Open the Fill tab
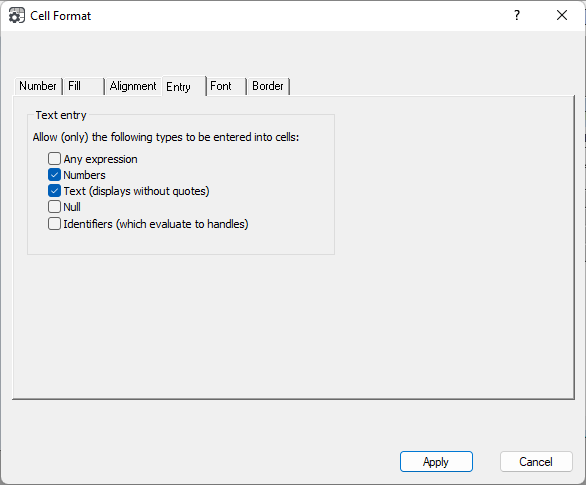 tap(84, 86)
